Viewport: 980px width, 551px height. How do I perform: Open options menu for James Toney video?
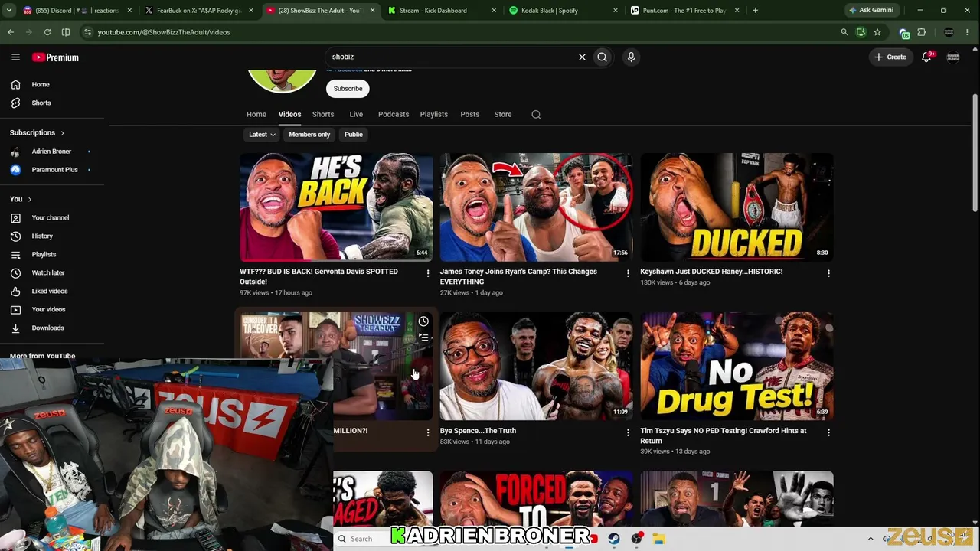[x=628, y=273]
